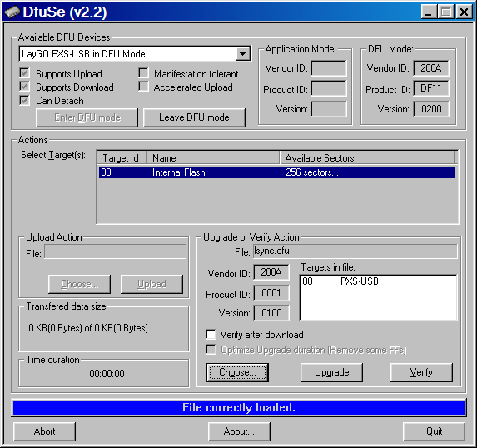Screen dimensions: 477x448
Task: Open Choose file dialog for upgrade
Action: (237, 372)
